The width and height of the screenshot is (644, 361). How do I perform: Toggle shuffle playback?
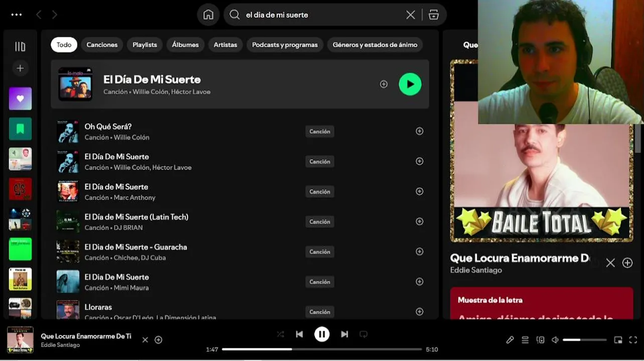280,334
